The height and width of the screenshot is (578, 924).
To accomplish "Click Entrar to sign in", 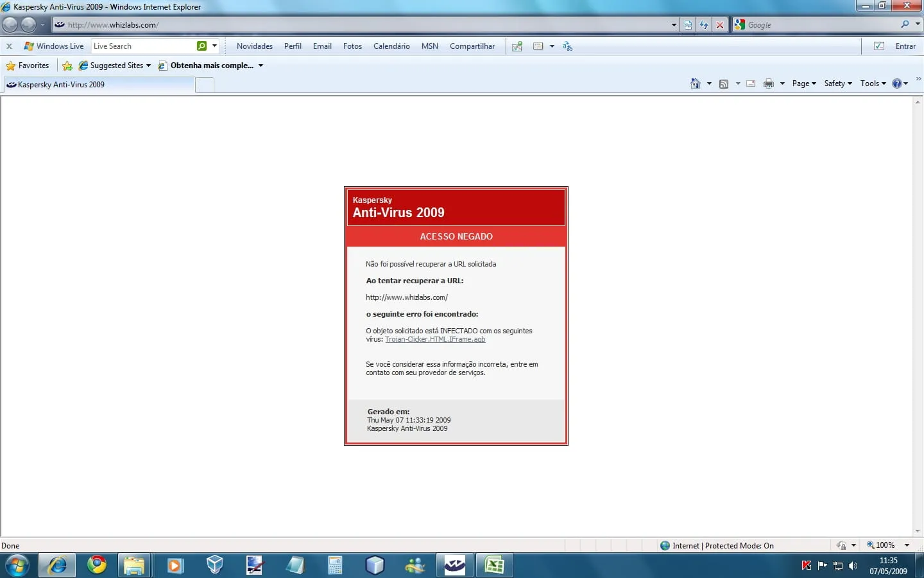I will pyautogui.click(x=905, y=46).
